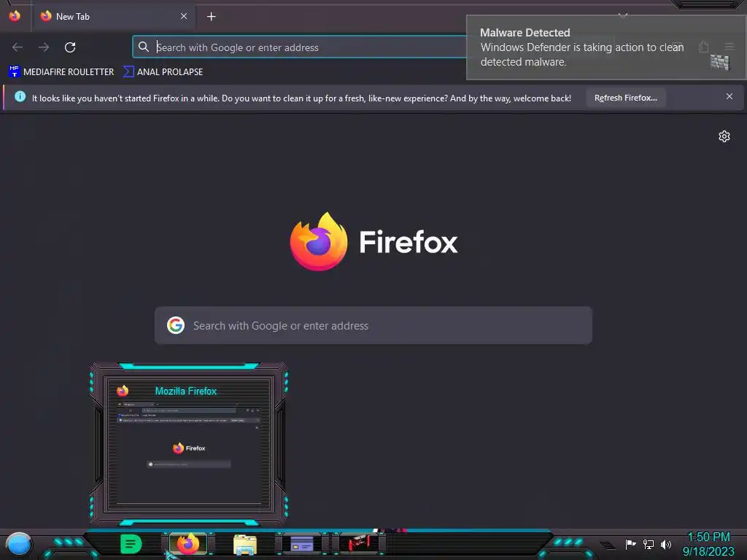Reload the page with refresh icon
The width and height of the screenshot is (747, 560).
coord(70,47)
